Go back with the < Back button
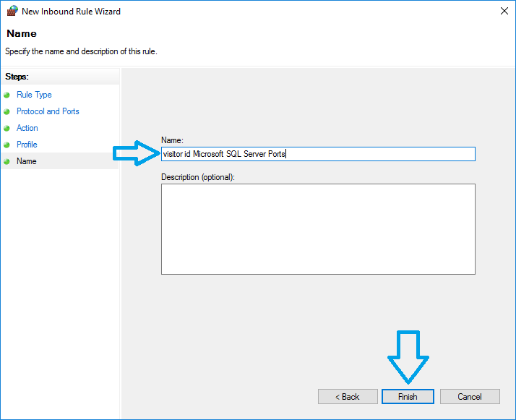The height and width of the screenshot is (420, 516). click(x=348, y=397)
